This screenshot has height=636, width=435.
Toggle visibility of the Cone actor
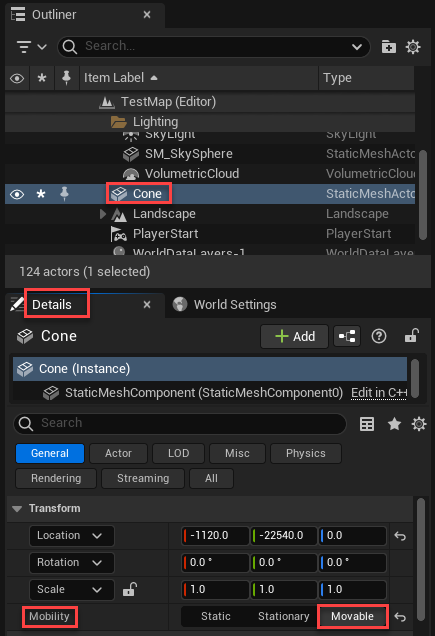coord(17,194)
